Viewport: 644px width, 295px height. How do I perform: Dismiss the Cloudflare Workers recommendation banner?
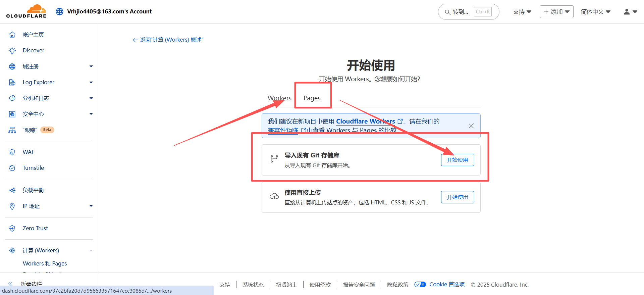(x=471, y=126)
